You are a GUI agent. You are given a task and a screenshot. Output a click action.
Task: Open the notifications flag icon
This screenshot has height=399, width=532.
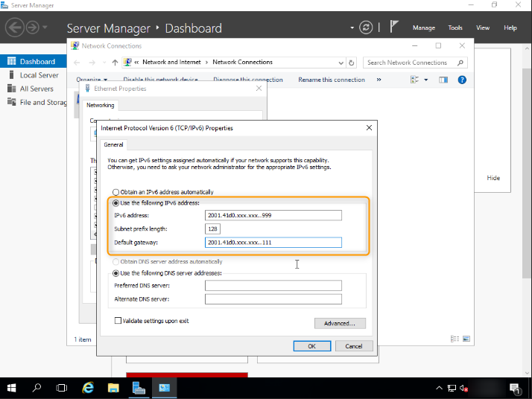click(394, 27)
